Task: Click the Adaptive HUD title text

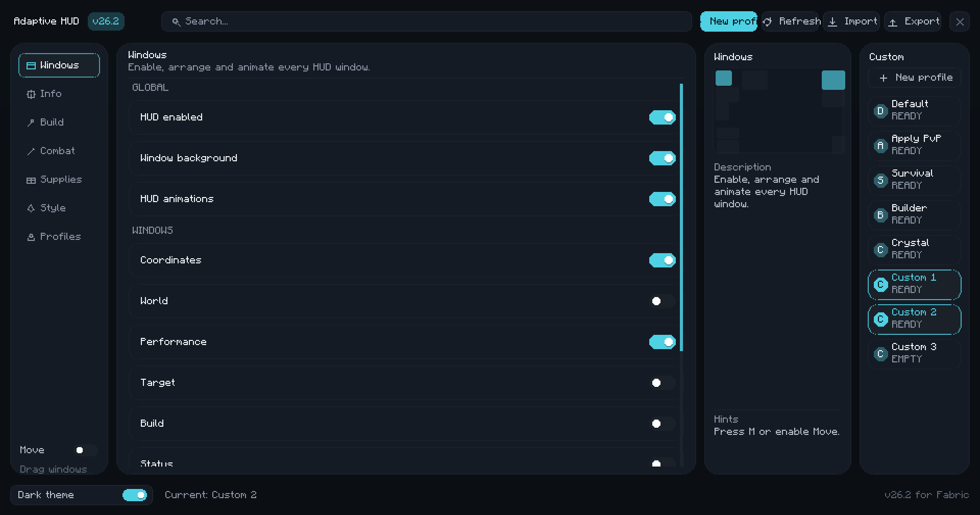Action: pos(46,21)
